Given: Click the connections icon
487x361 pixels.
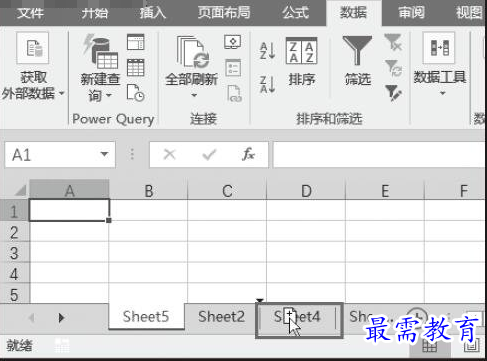Looking at the screenshot, I should pyautogui.click(x=233, y=42).
